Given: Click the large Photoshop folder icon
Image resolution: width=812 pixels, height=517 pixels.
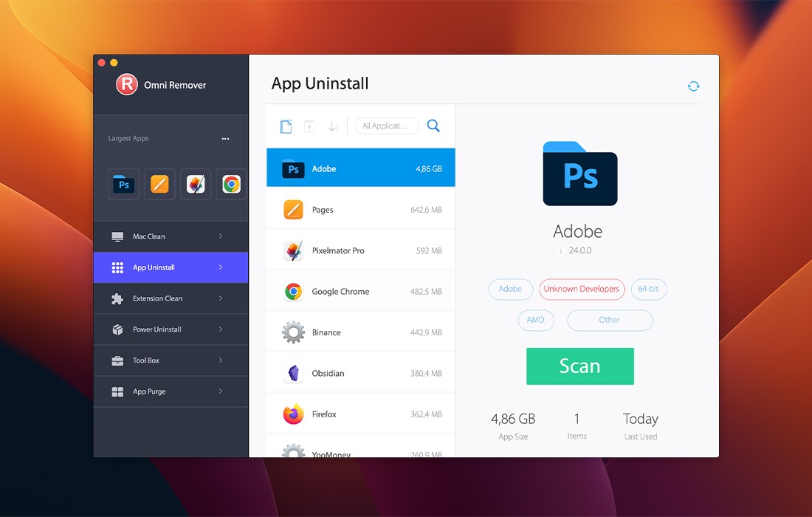Looking at the screenshot, I should pos(580,174).
